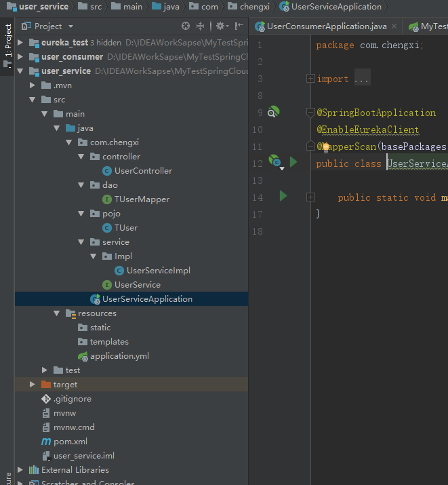Viewport: 448px width, 485px height.
Task: Expand the user_consumer module
Action: (20, 56)
